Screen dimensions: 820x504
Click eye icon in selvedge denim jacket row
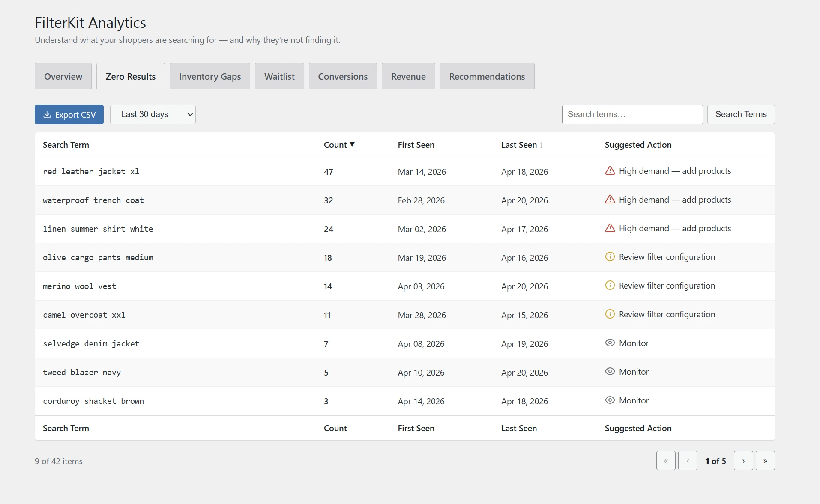point(610,343)
